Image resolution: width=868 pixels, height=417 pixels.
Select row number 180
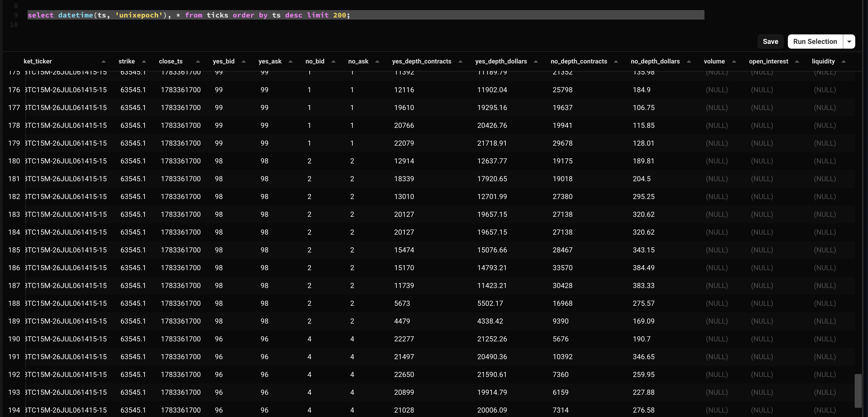[x=14, y=161]
